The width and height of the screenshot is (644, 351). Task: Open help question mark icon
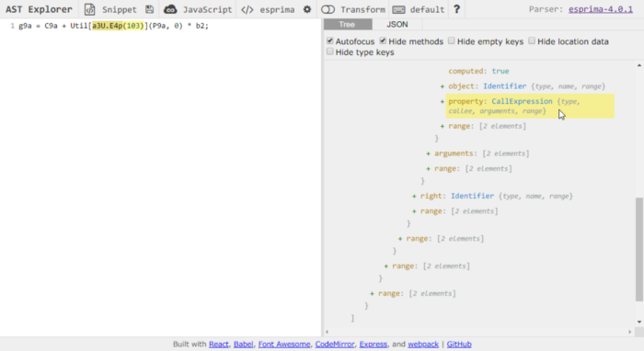456,9
